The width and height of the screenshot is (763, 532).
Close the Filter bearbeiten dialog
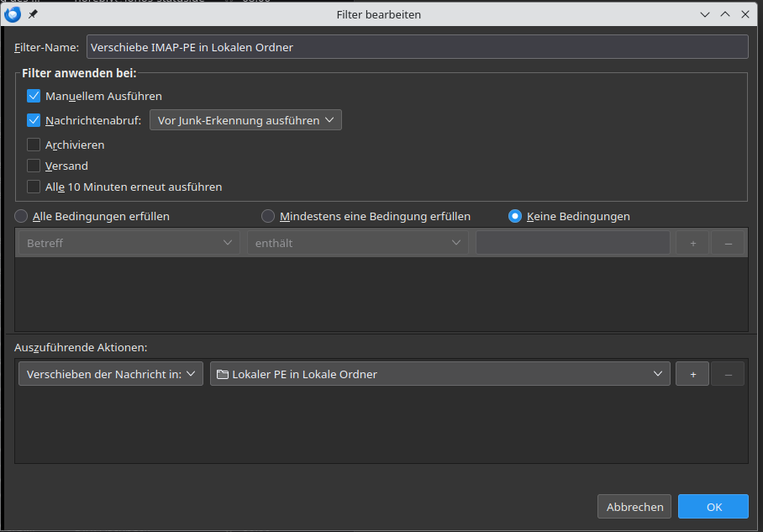coord(745,14)
